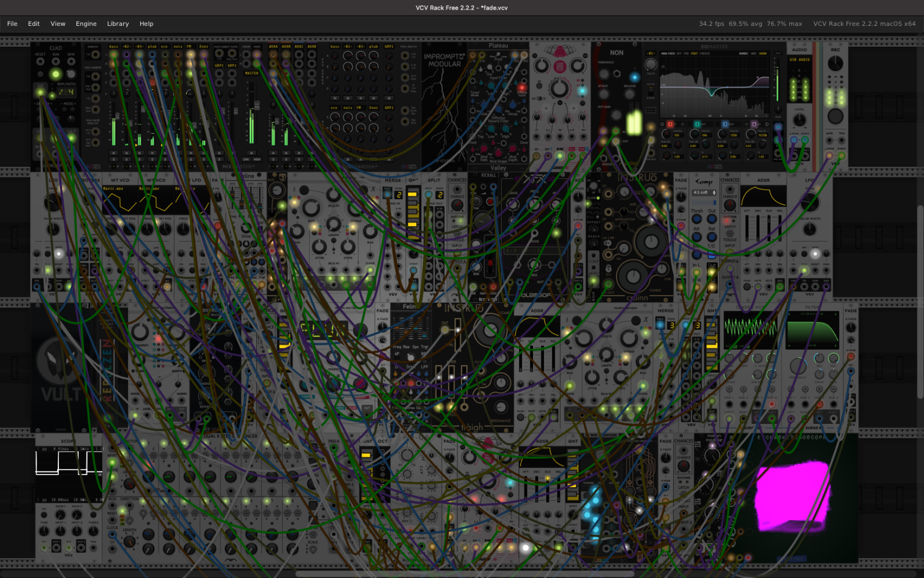The width and height of the screenshot is (924, 578).
Task: Click the green Classic VCO waveform display
Action: [750, 329]
